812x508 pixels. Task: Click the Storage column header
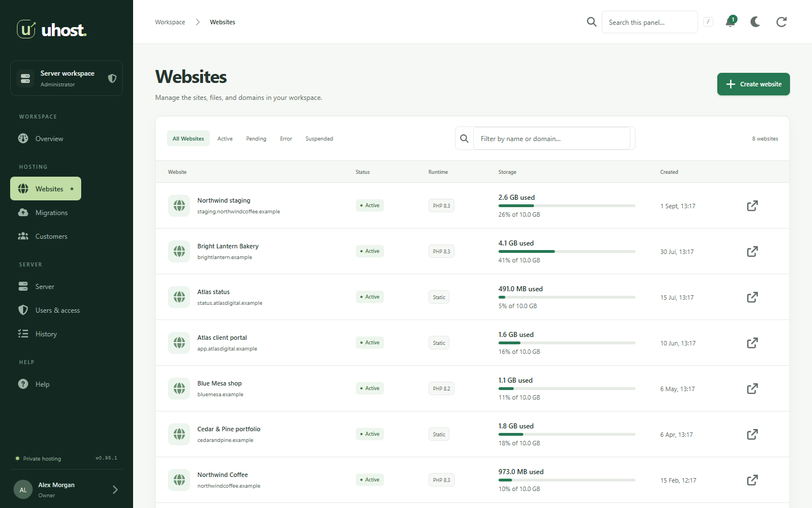pyautogui.click(x=507, y=172)
